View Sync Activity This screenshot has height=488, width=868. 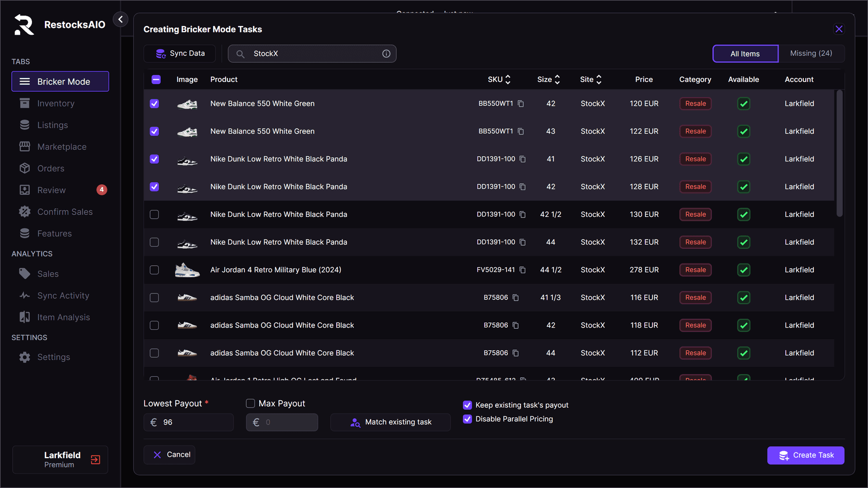pos(60,296)
